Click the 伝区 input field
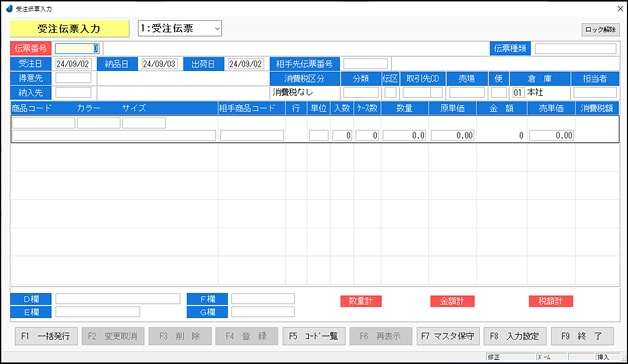628x364 pixels. click(x=390, y=93)
